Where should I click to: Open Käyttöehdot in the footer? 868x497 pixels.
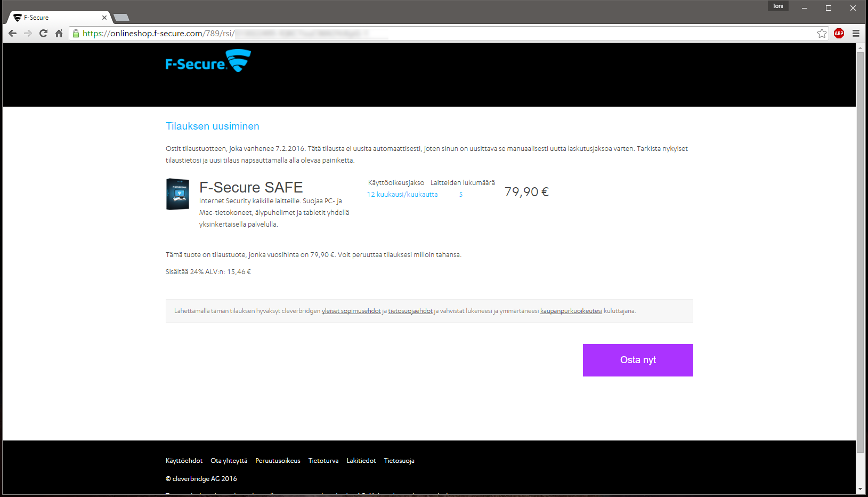click(184, 461)
